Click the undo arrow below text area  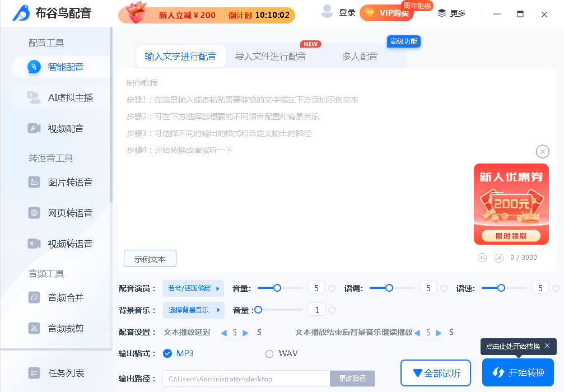click(x=482, y=258)
